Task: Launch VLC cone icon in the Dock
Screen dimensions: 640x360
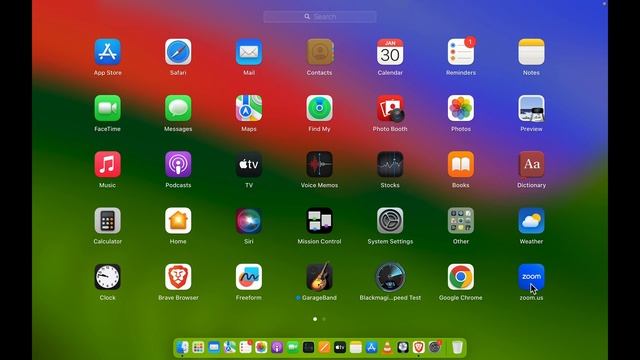Action: (387, 347)
